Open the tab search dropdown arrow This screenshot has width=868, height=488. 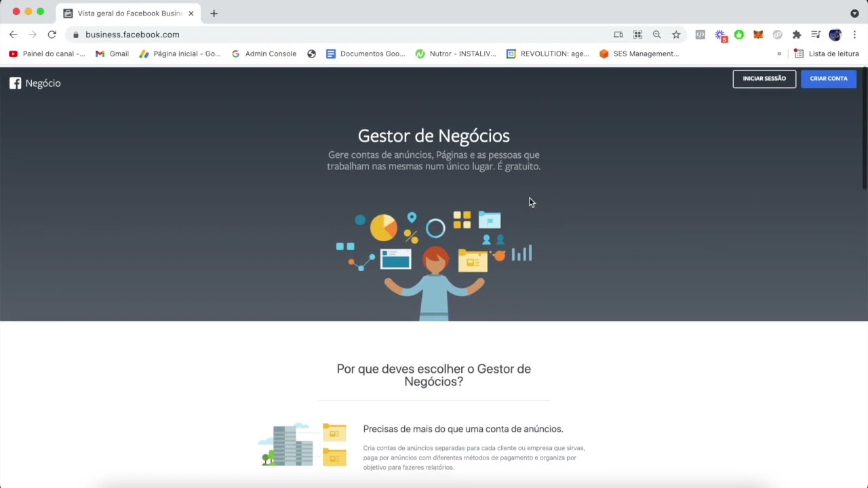click(854, 14)
